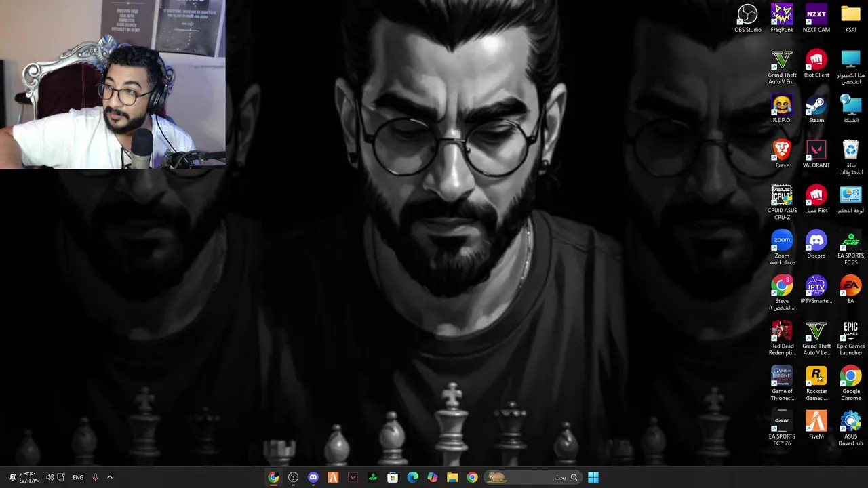Select the Recycle Bin سلة المحذوفات icon
The image size is (868, 488).
850,157
